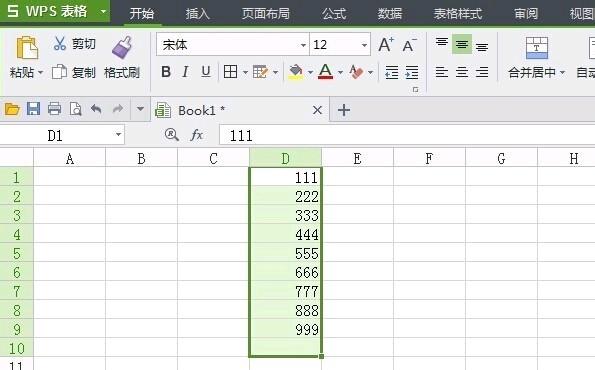Toggle Italic formatting
This screenshot has width=595, height=370.
click(185, 72)
